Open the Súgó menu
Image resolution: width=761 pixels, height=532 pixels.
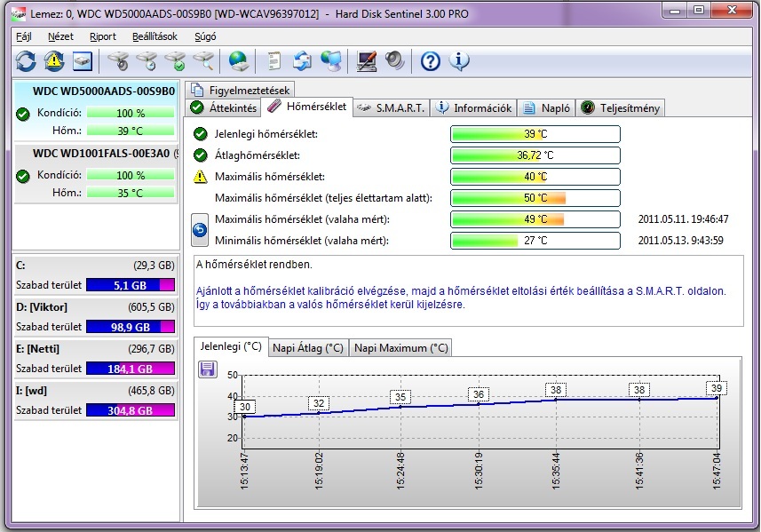(205, 36)
